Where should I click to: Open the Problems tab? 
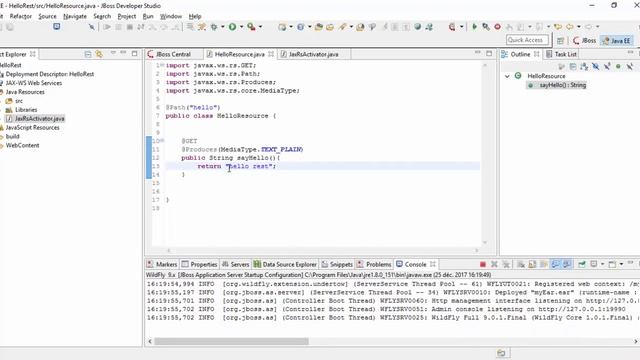tap(374, 264)
